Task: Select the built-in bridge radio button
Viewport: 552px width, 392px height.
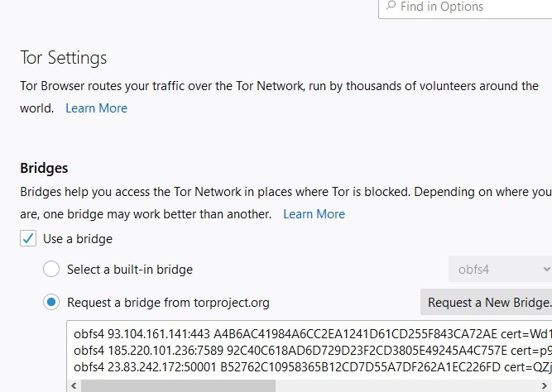Action: (x=51, y=270)
